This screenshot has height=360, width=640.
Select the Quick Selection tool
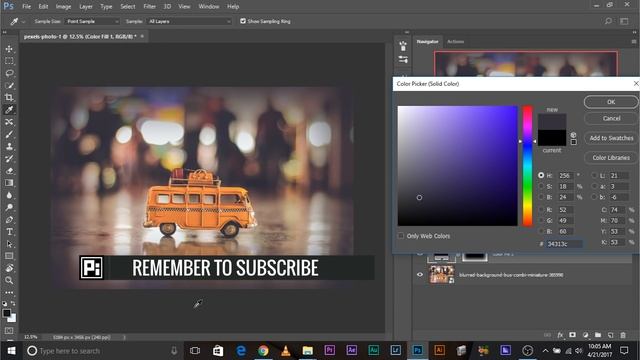[9, 86]
